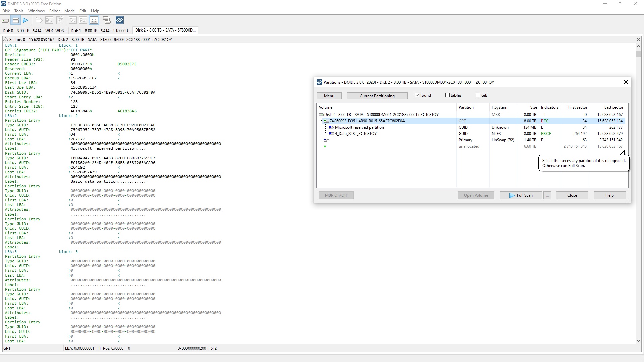Click the search-in-list magnifier toolbar icon
Screen dimensions: 644x362
click(49, 20)
